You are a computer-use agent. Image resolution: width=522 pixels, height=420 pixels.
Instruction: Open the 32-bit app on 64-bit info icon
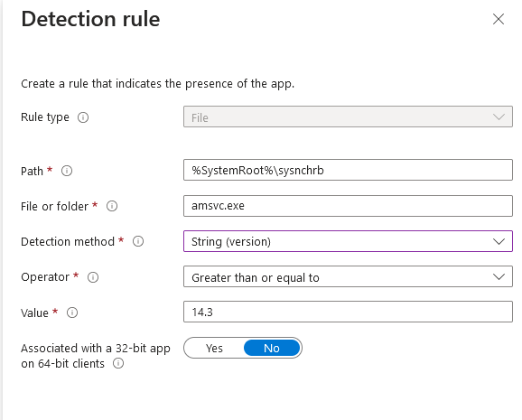118,363
